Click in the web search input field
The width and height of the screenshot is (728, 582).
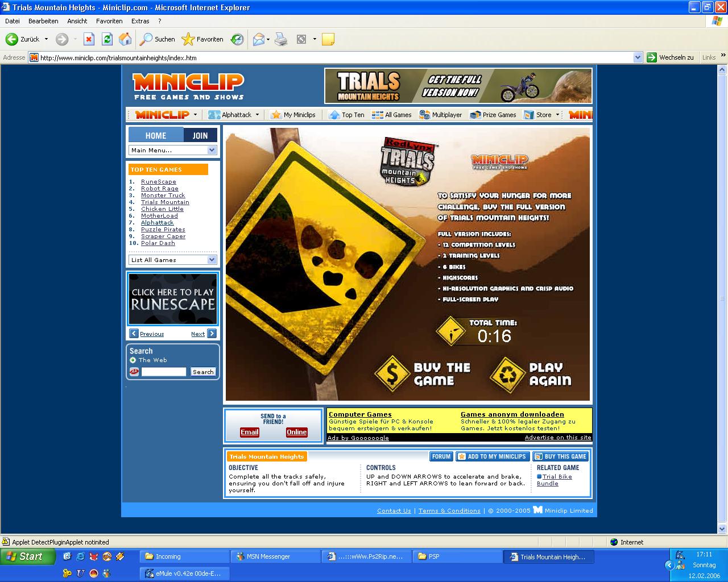point(164,372)
